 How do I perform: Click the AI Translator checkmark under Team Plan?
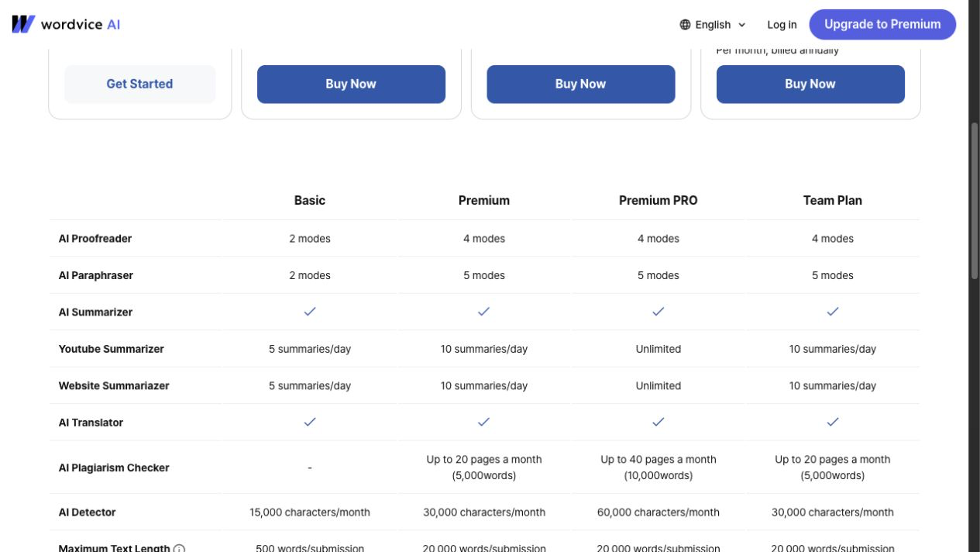(x=833, y=422)
